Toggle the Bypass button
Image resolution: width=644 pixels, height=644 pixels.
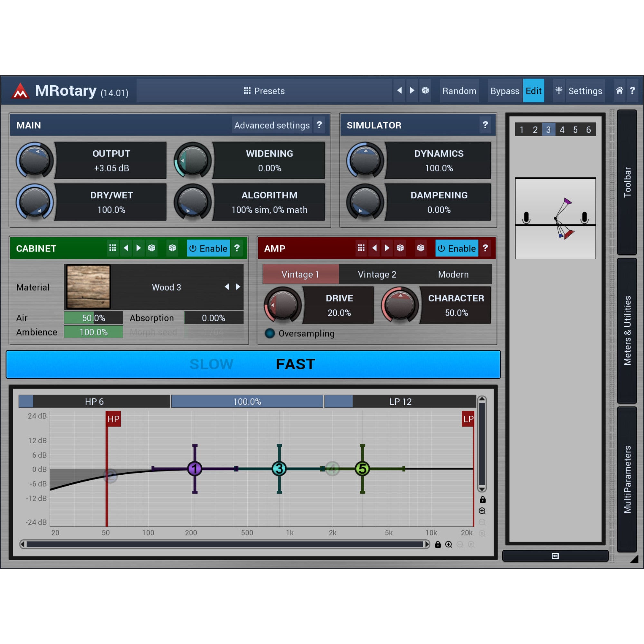click(505, 91)
